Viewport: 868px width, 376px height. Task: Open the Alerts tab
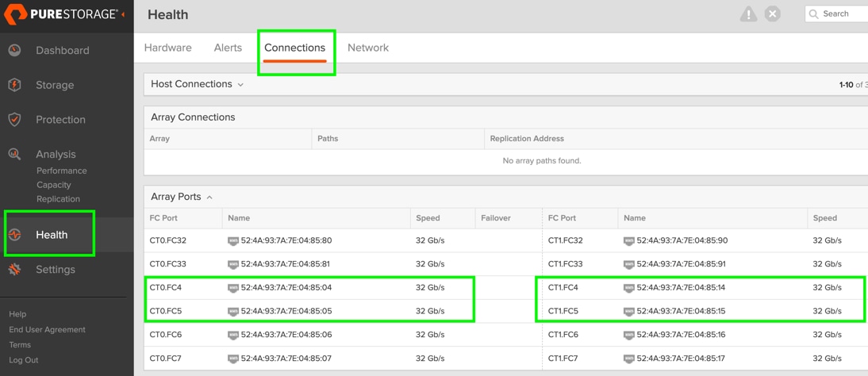228,48
